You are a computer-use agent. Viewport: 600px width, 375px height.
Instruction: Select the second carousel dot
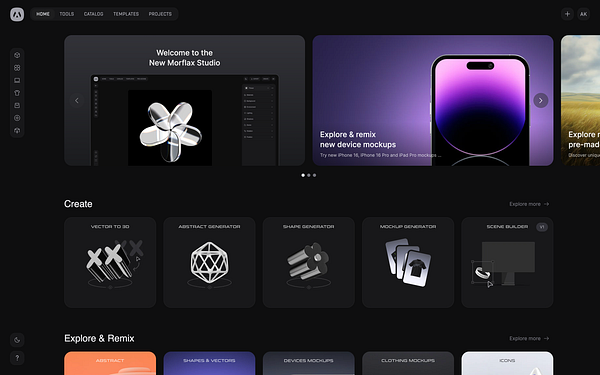(309, 175)
